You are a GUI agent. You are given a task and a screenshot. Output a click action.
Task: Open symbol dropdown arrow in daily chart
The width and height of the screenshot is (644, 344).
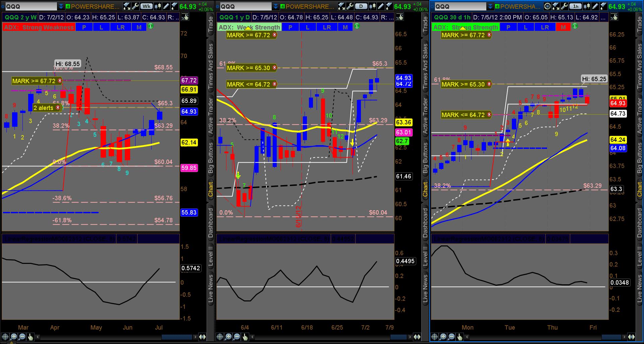pyautogui.click(x=275, y=6)
